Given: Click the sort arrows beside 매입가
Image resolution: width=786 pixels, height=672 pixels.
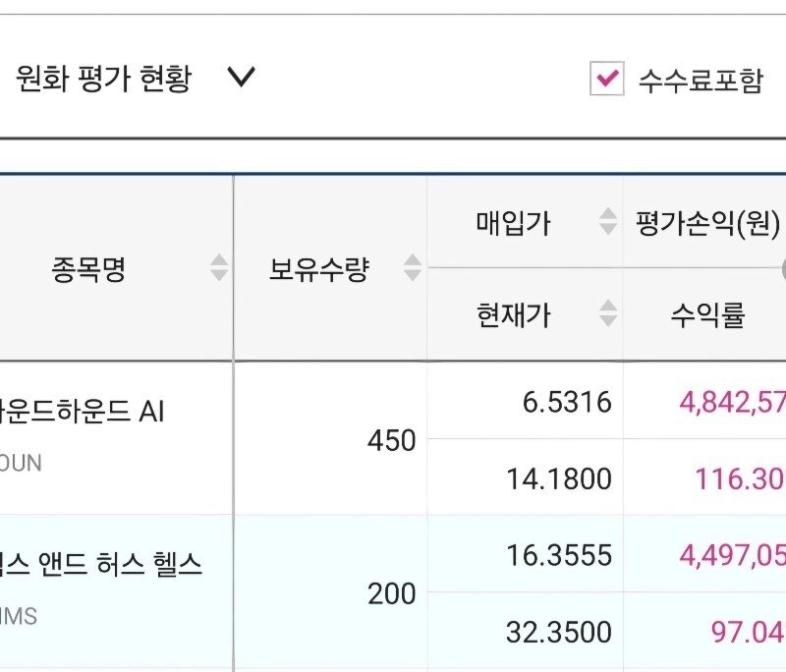Looking at the screenshot, I should (608, 223).
